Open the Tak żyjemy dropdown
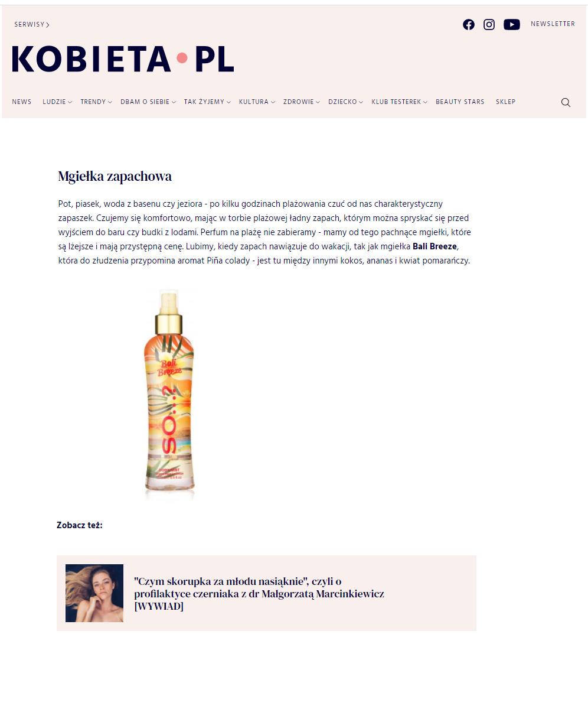 pyautogui.click(x=207, y=102)
